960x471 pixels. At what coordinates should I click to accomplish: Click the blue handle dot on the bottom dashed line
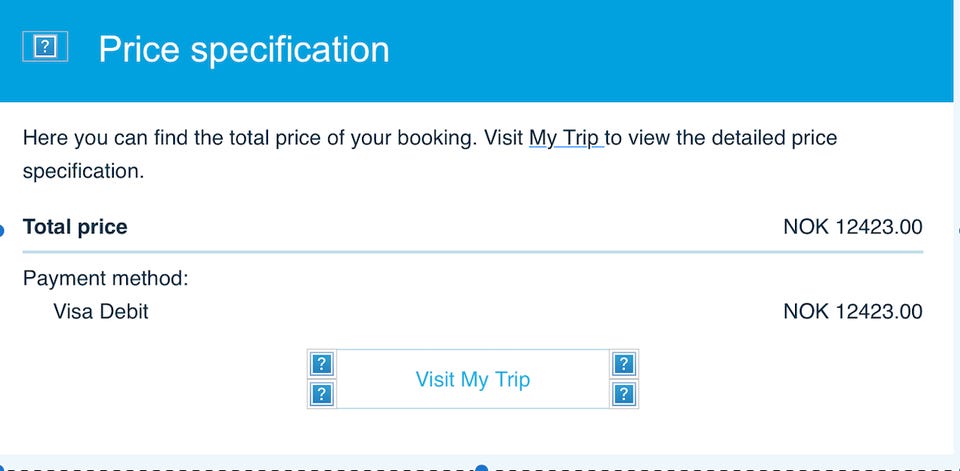tap(481, 468)
